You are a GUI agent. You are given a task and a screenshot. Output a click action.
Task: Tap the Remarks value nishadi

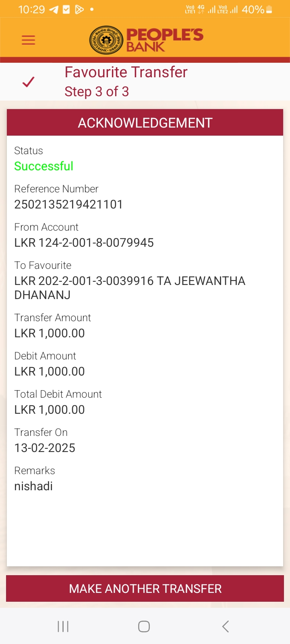(33, 486)
